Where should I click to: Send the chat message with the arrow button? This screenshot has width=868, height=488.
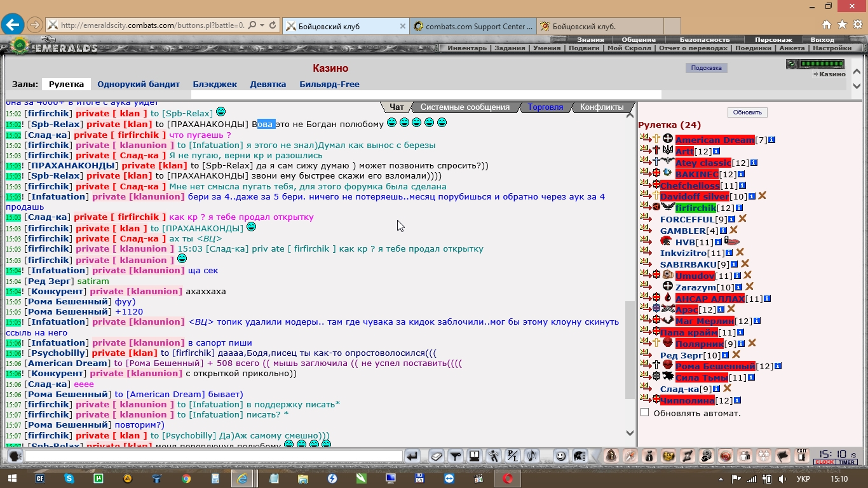tap(413, 456)
